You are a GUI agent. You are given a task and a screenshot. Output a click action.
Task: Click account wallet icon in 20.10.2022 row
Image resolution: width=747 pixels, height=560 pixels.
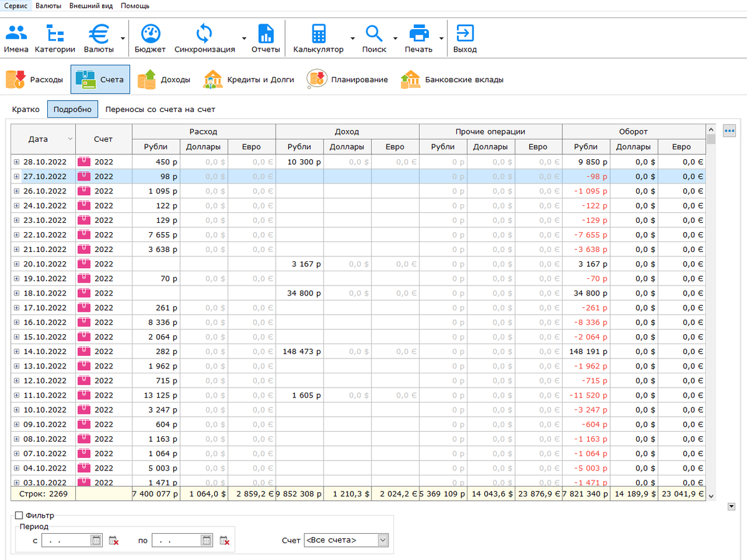pos(84,264)
